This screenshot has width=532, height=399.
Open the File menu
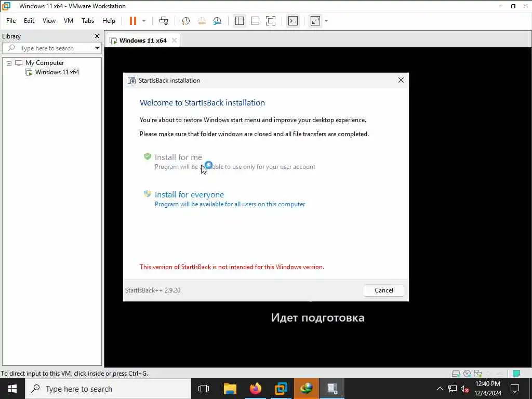point(11,21)
